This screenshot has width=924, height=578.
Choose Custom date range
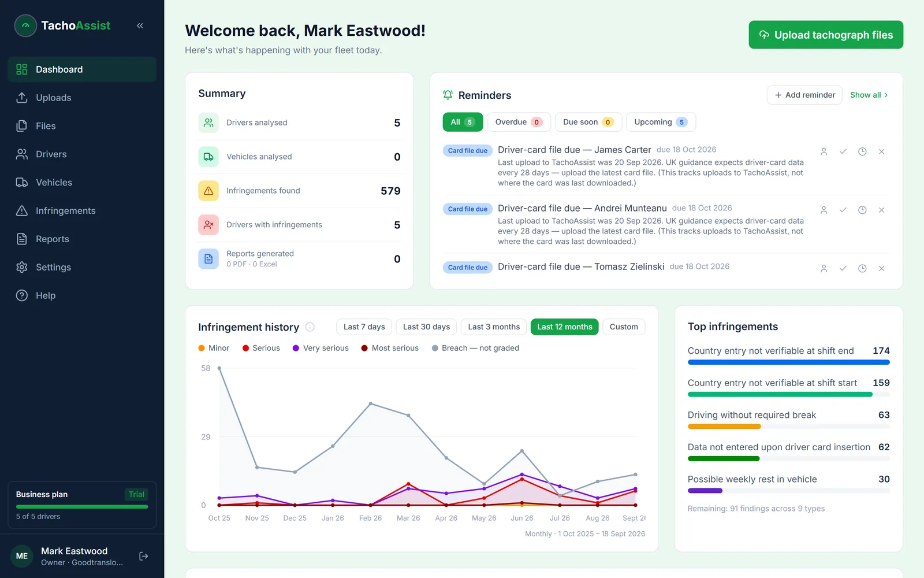[x=624, y=327]
